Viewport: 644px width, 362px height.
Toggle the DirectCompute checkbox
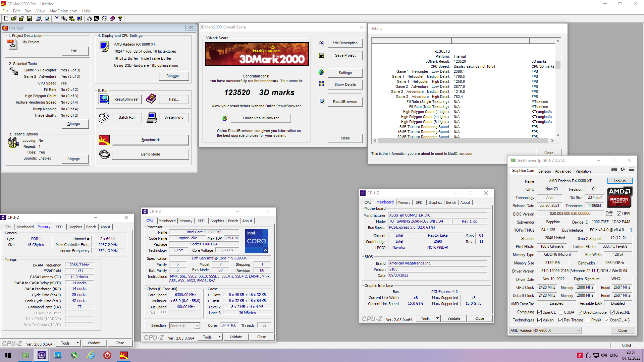pos(580,312)
